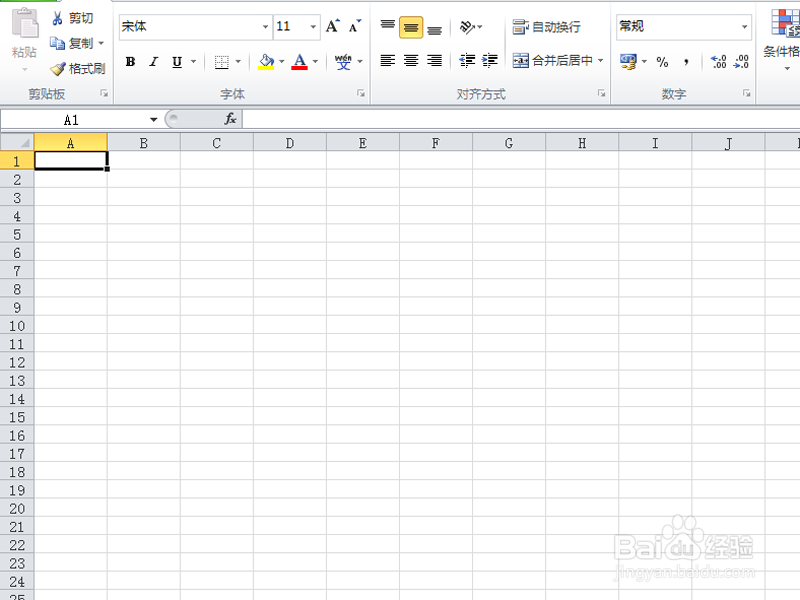Increase indent icon

[x=489, y=61]
